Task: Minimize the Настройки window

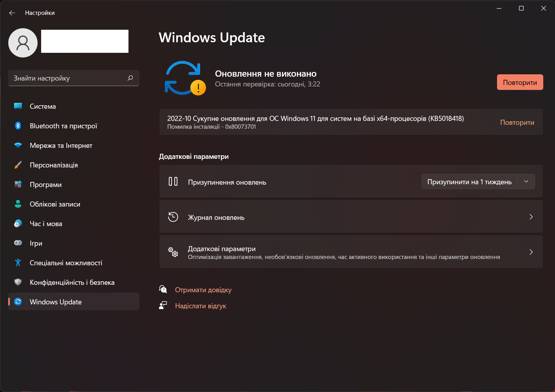Action: [x=499, y=8]
